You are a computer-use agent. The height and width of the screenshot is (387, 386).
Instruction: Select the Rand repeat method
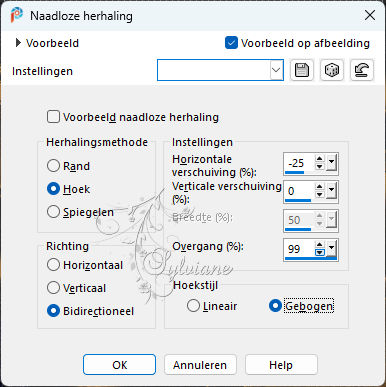(53, 166)
